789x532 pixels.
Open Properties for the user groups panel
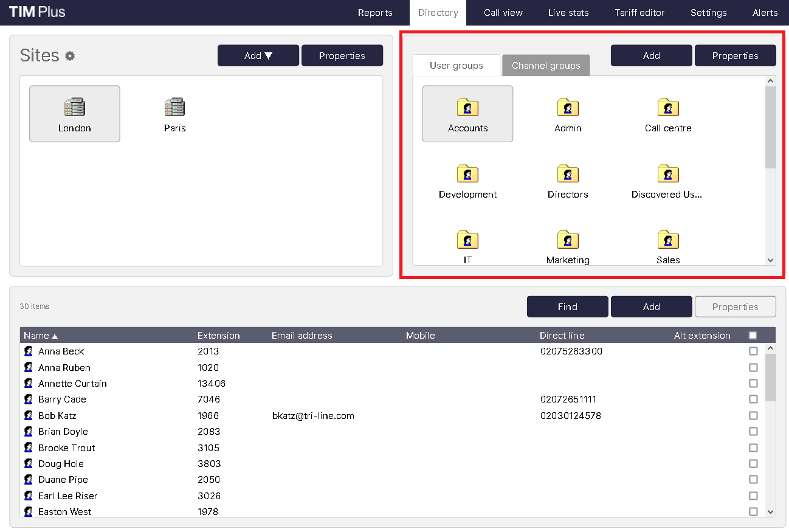click(735, 55)
